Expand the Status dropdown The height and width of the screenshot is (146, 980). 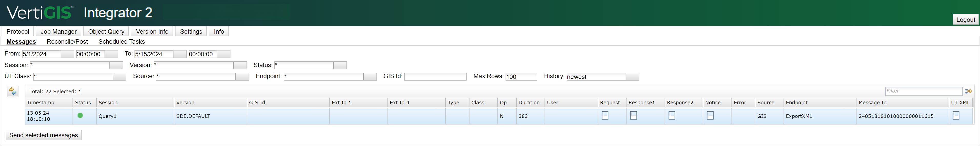(340, 65)
